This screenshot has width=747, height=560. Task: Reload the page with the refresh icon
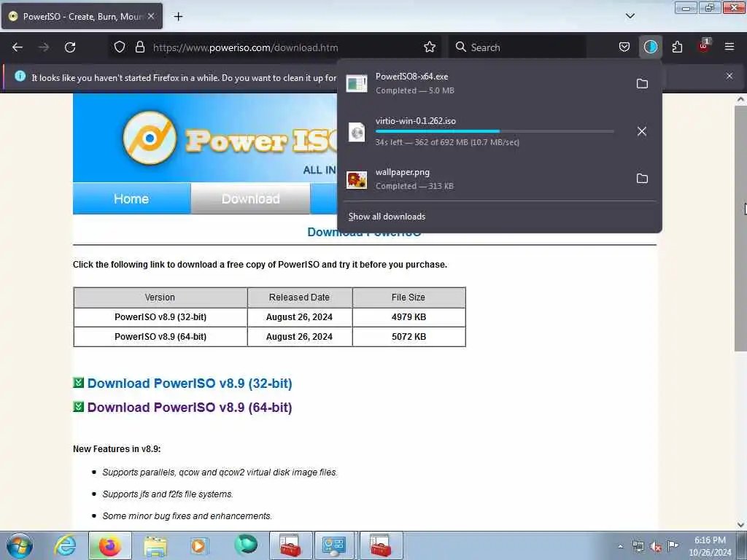coord(70,47)
